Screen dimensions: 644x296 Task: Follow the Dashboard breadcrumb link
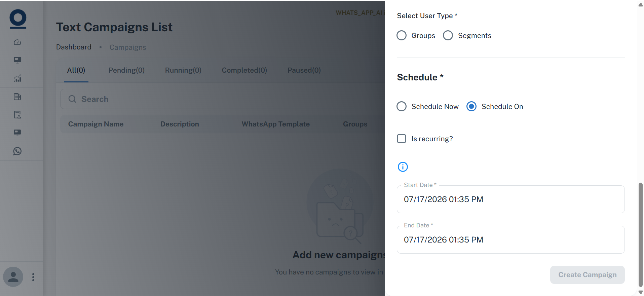74,47
